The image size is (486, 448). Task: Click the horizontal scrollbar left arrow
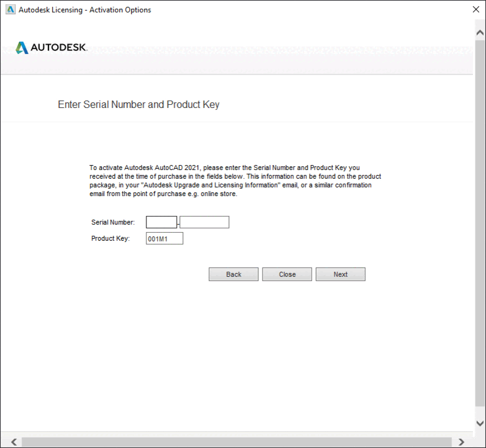pyautogui.click(x=14, y=442)
